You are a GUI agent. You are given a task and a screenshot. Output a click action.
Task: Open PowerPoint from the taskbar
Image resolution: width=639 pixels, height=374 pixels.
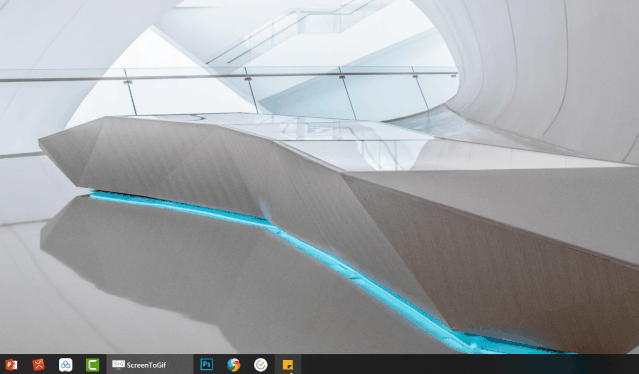point(11,365)
